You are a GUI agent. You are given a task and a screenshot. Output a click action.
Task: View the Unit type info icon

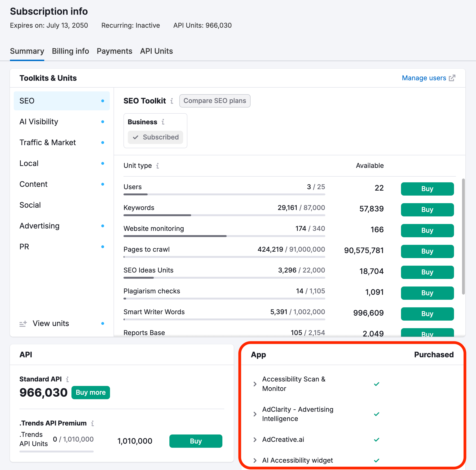(x=158, y=166)
